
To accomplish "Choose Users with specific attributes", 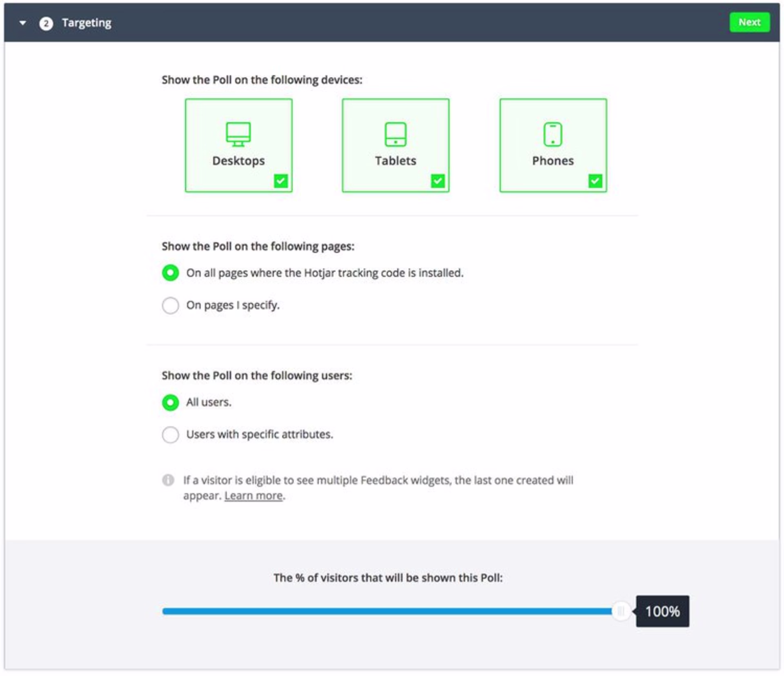I will tap(170, 435).
